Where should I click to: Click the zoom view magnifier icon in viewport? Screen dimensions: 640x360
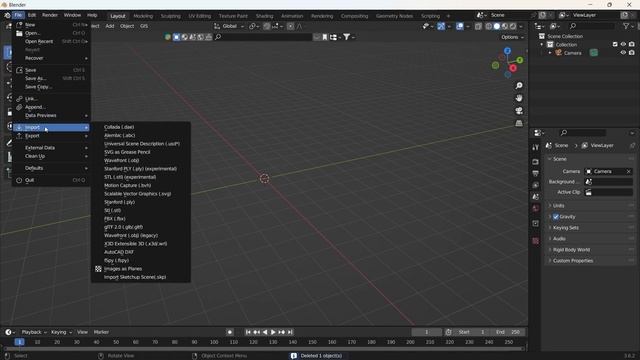point(519,86)
